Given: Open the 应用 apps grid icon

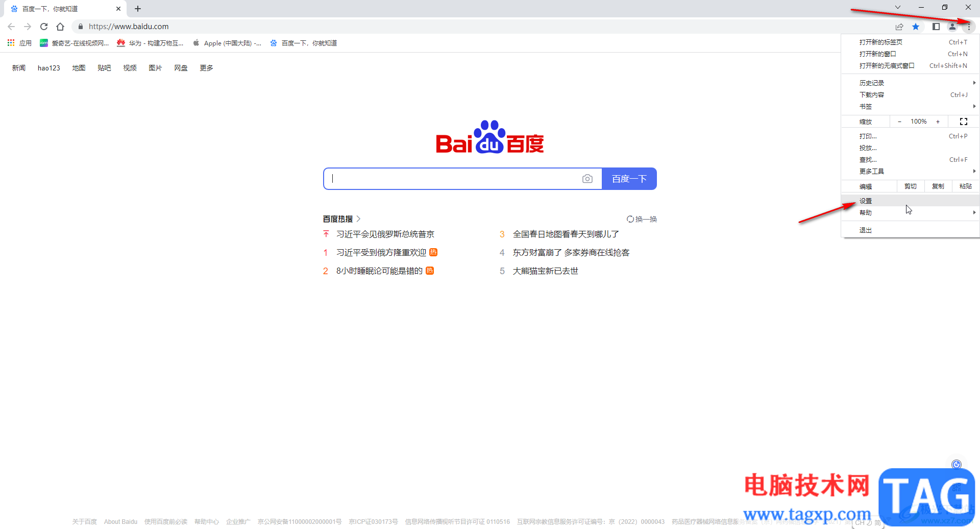Looking at the screenshot, I should [11, 43].
